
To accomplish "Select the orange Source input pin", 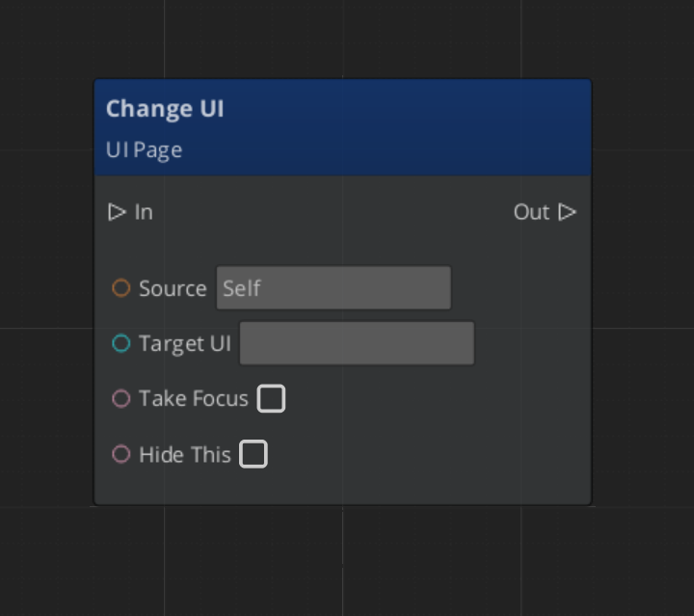I will pos(120,288).
